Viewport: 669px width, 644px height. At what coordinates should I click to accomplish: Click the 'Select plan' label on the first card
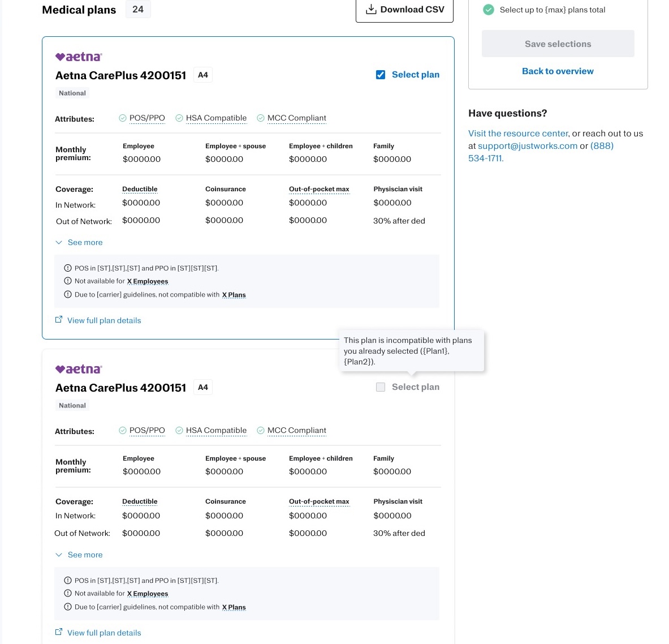[x=415, y=75]
